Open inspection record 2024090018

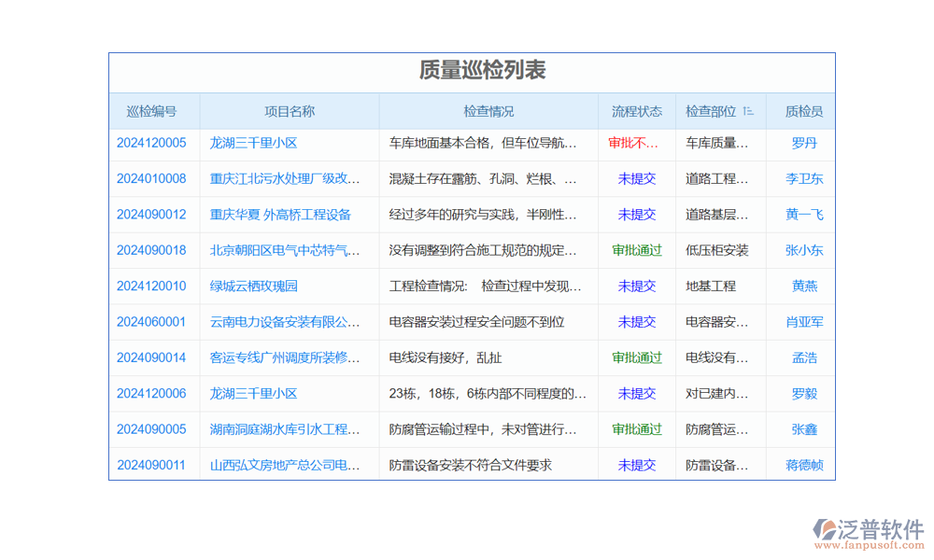(x=151, y=250)
